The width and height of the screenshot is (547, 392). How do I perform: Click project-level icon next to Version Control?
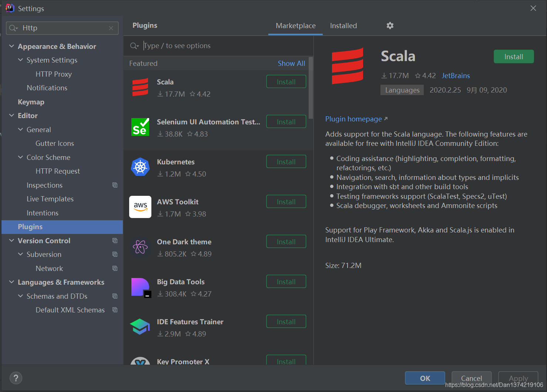(115, 241)
